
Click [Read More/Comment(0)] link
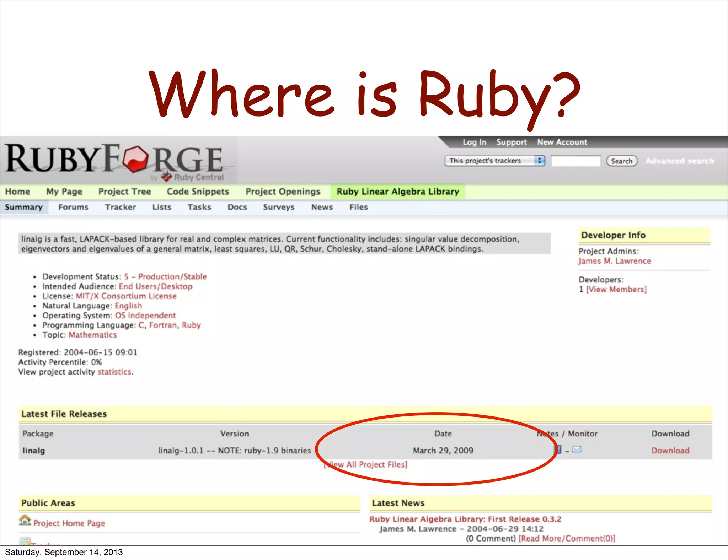point(567,538)
